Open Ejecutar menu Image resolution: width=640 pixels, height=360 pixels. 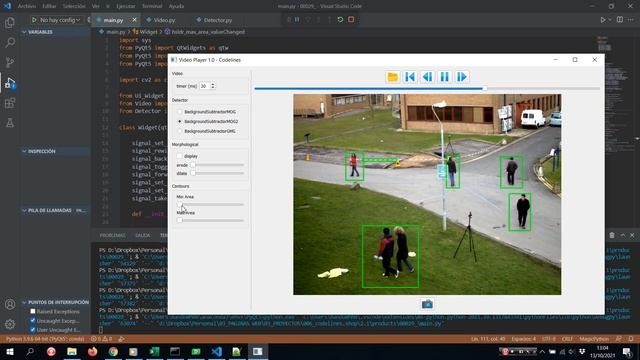[x=126, y=6]
